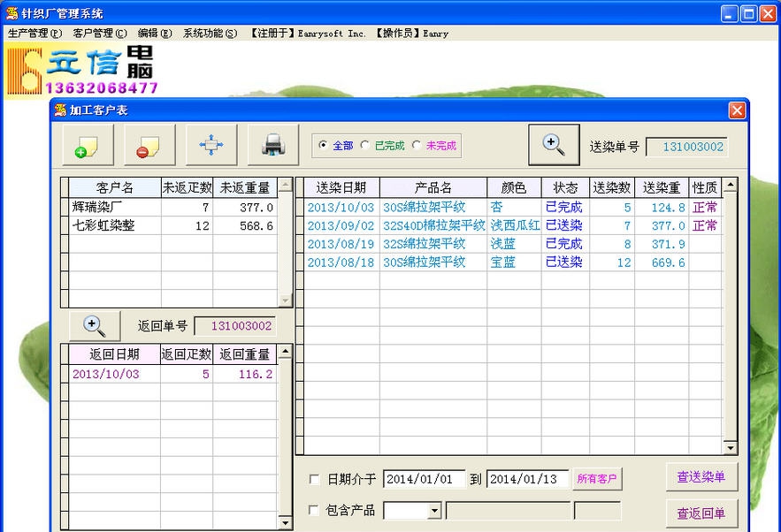This screenshot has height=532, width=781.
Task: Click the start date field 2014/01/01
Action: 424,479
